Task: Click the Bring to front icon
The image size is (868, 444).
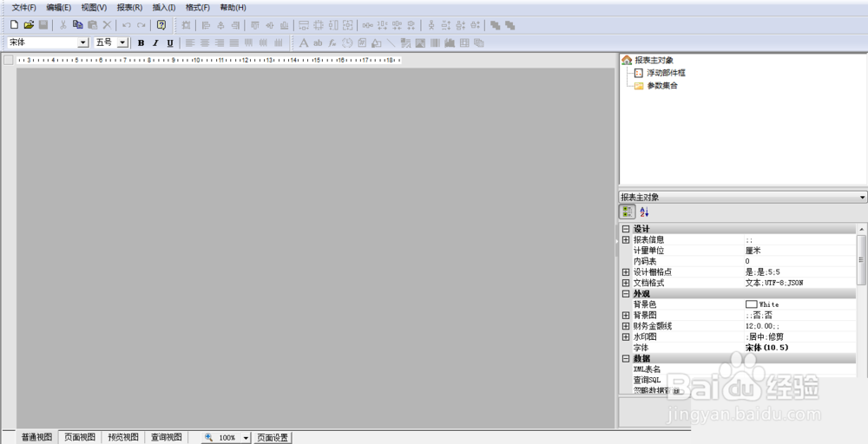Action: click(496, 25)
